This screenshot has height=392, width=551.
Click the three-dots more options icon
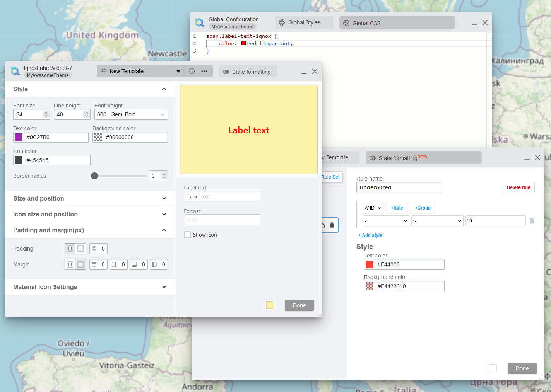[x=204, y=71]
